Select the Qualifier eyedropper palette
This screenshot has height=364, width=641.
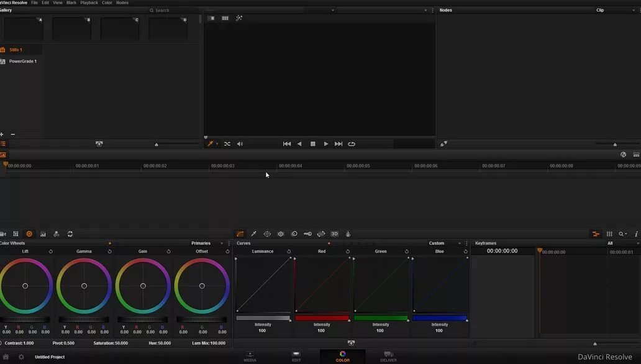[x=253, y=234]
